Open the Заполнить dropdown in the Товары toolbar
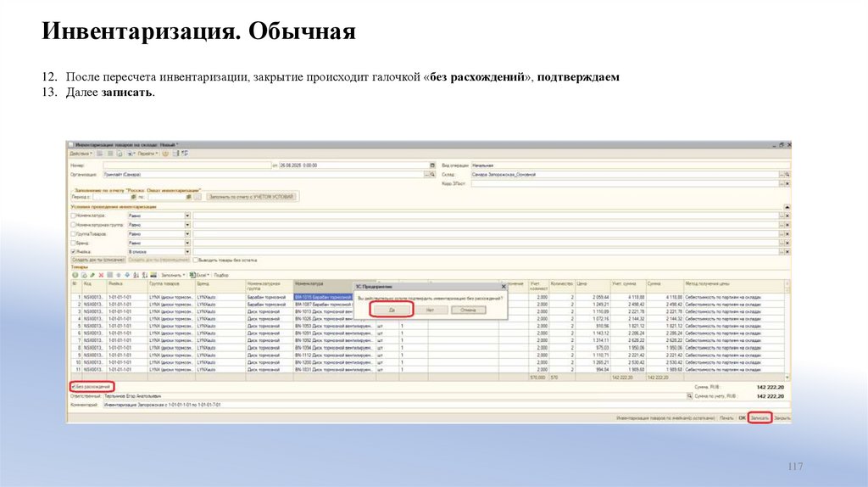This screenshot has height=487, width=868. (x=173, y=275)
